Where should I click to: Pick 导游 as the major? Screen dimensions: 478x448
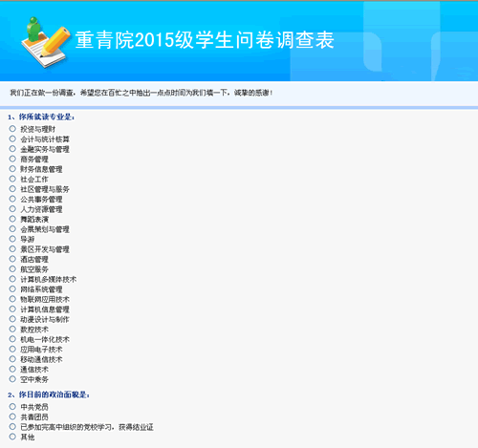point(12,239)
